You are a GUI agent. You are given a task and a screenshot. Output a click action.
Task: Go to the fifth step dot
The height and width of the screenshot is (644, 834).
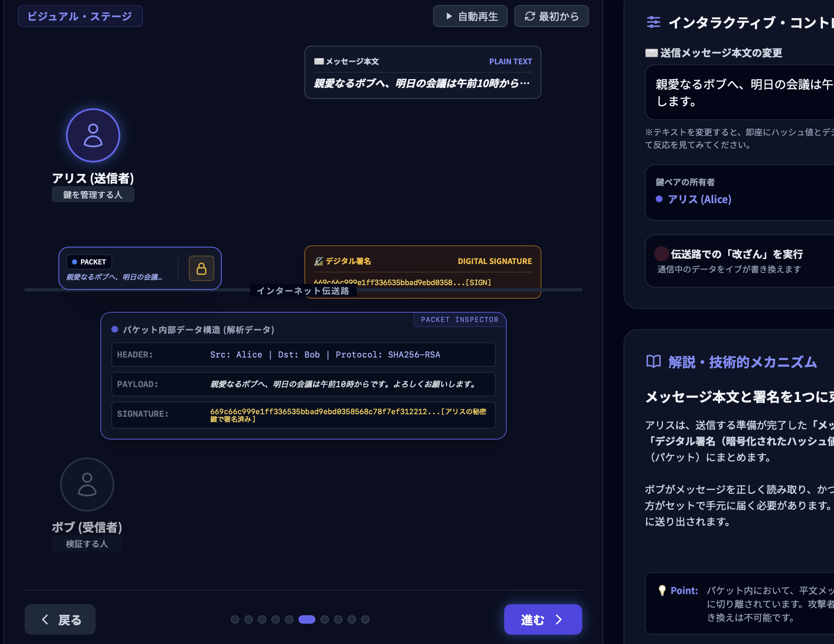tap(289, 619)
